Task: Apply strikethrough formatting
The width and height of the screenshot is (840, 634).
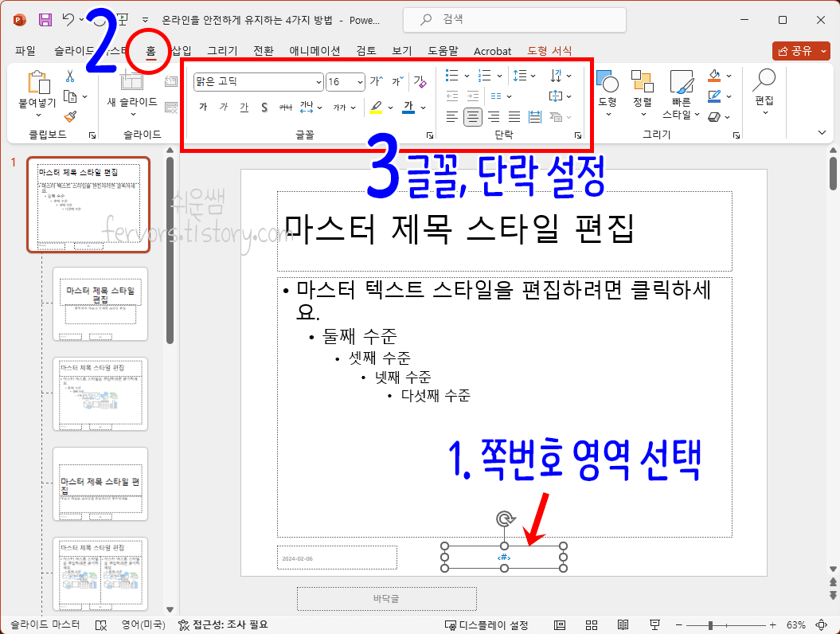Action: [x=286, y=106]
